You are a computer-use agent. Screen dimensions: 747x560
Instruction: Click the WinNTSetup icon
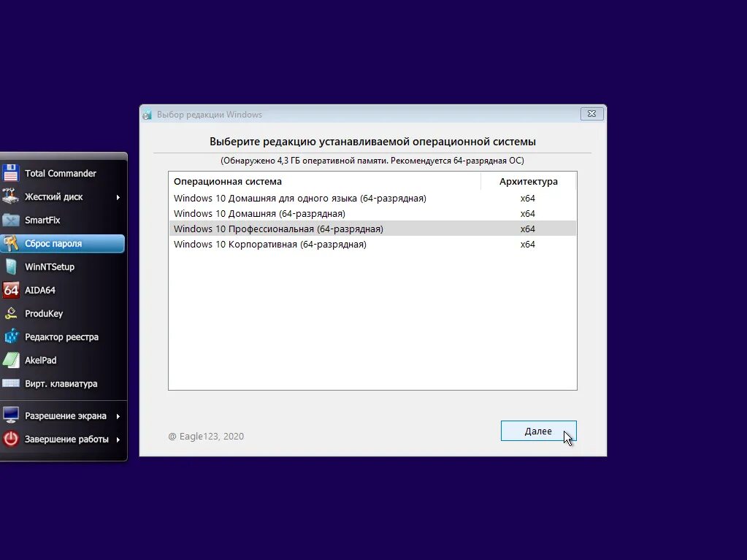click(x=11, y=266)
